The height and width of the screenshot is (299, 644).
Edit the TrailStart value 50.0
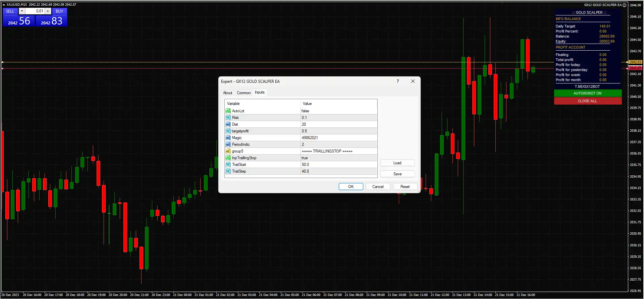(339, 165)
